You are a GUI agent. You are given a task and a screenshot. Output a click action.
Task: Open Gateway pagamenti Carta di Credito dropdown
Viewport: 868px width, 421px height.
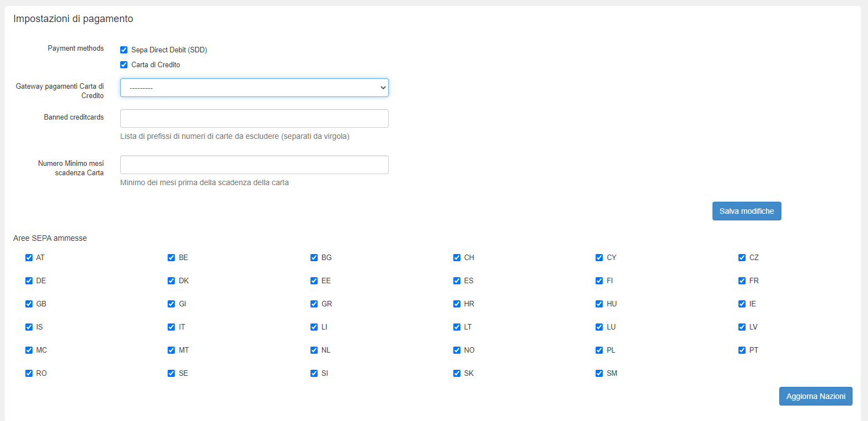coord(254,88)
